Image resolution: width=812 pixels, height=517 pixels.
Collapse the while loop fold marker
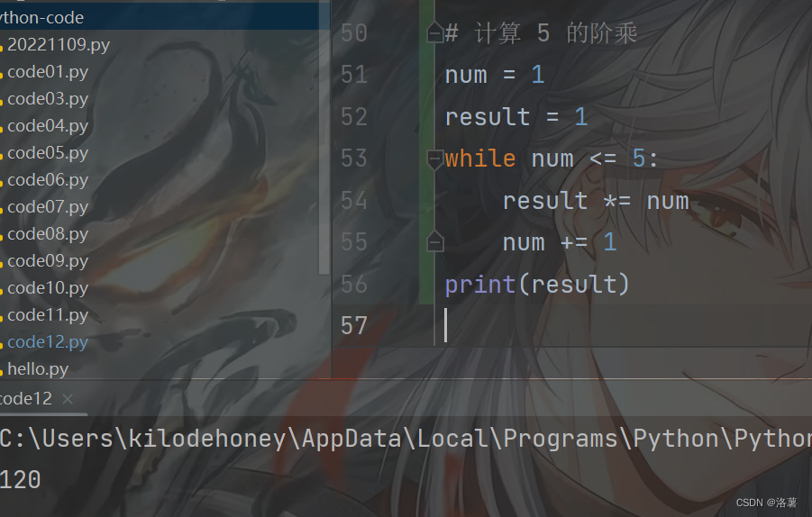(x=435, y=159)
